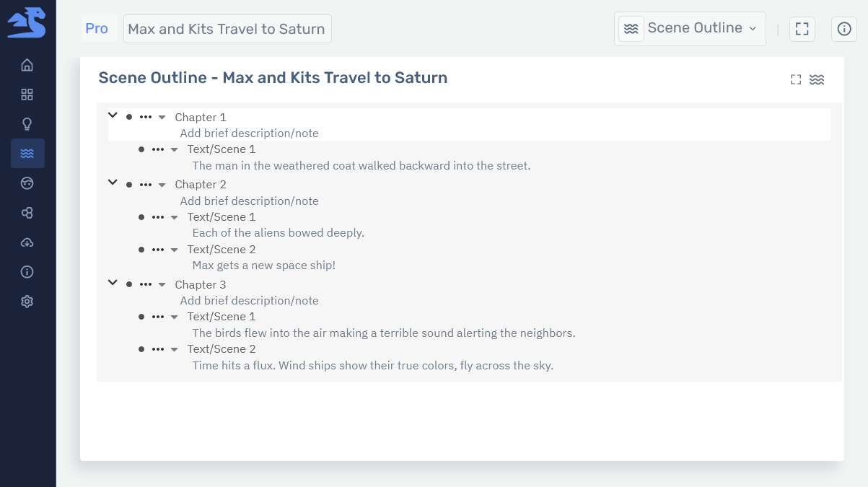Click the connected-nodes plot icon
Viewport: 868px width, 487px height.
click(27, 212)
